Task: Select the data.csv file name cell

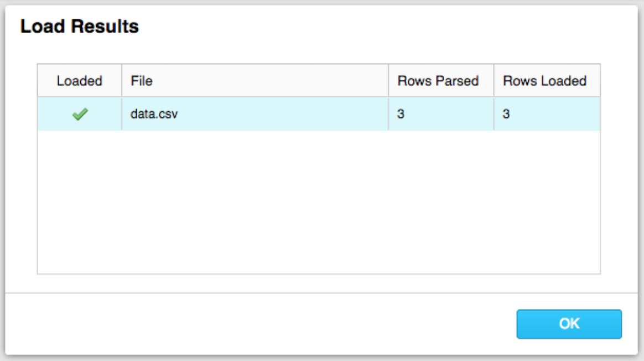Action: click(x=154, y=115)
